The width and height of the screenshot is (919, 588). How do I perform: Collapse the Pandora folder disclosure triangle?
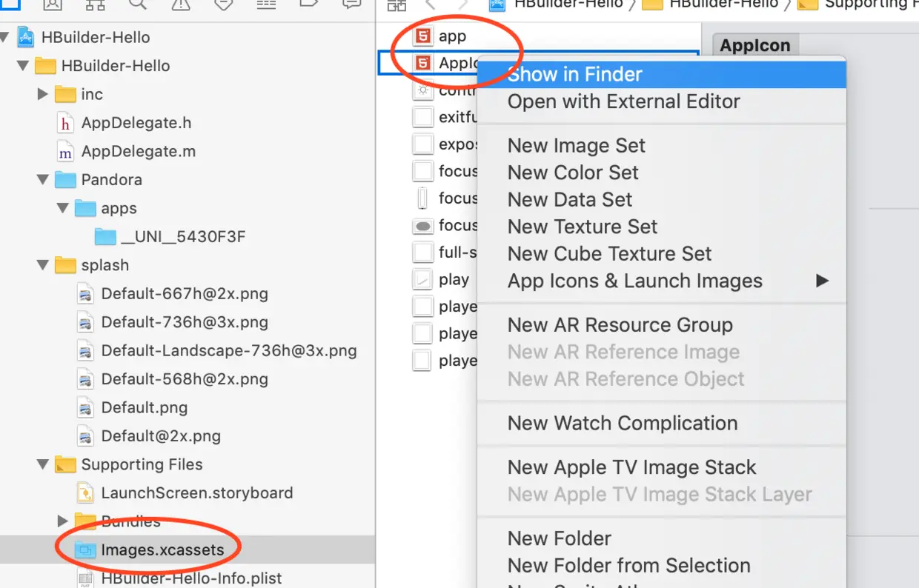[x=42, y=180]
